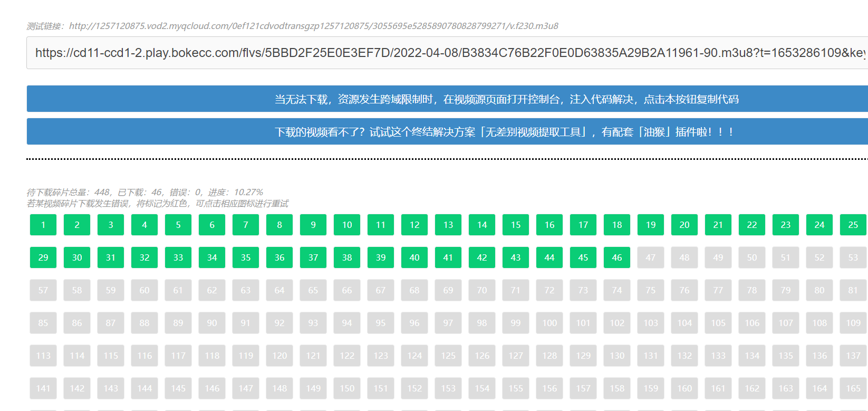Click the m3u8 URL input field
This screenshot has width=868, height=411.
(447, 53)
